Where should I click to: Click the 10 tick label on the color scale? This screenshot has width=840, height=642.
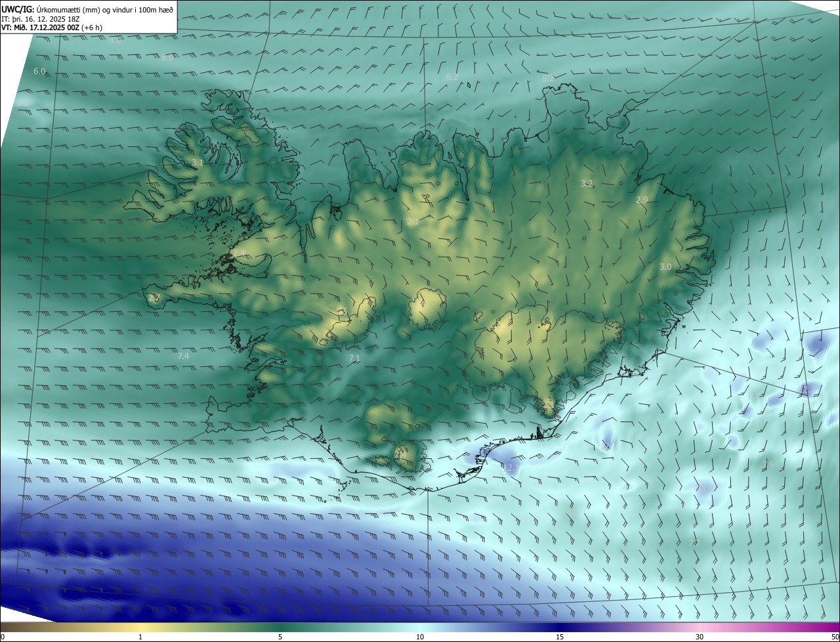(x=420, y=637)
